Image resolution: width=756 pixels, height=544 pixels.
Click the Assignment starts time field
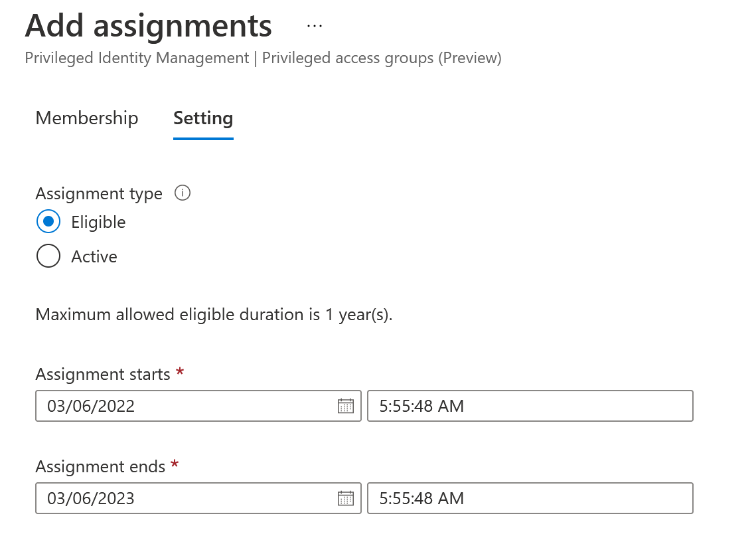tap(530, 406)
